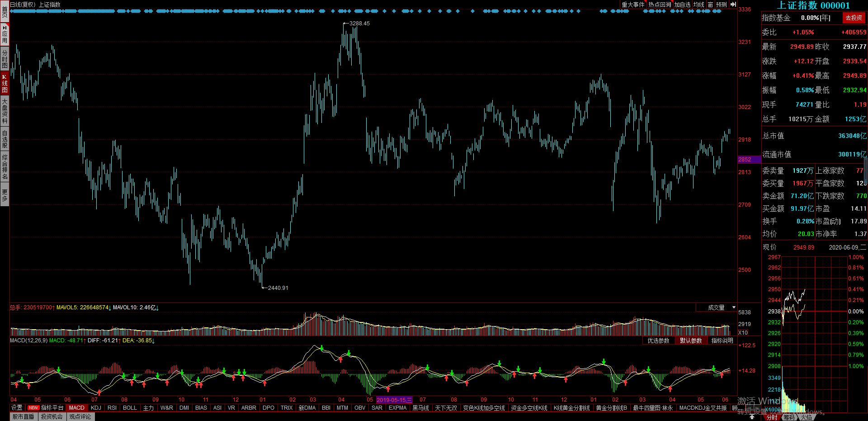Switch to 分时图 in the sidebar
This screenshot has width=868, height=421.
coord(5,59)
